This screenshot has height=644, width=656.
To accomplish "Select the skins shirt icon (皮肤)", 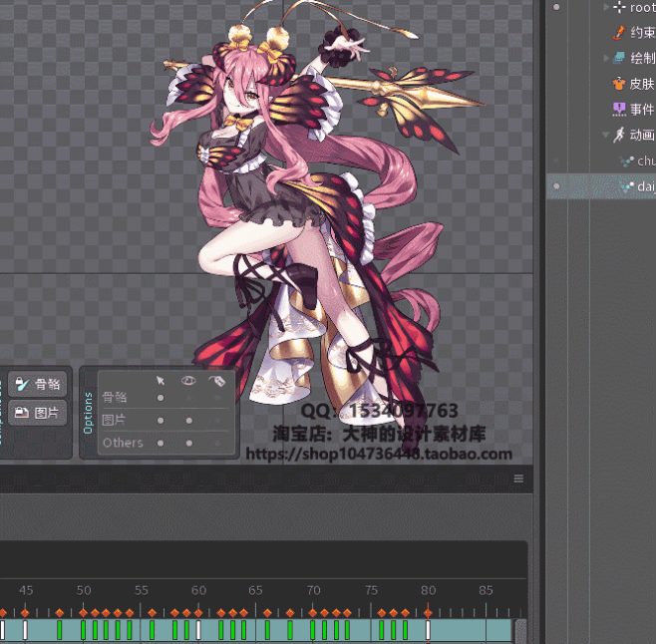I will 619,84.
